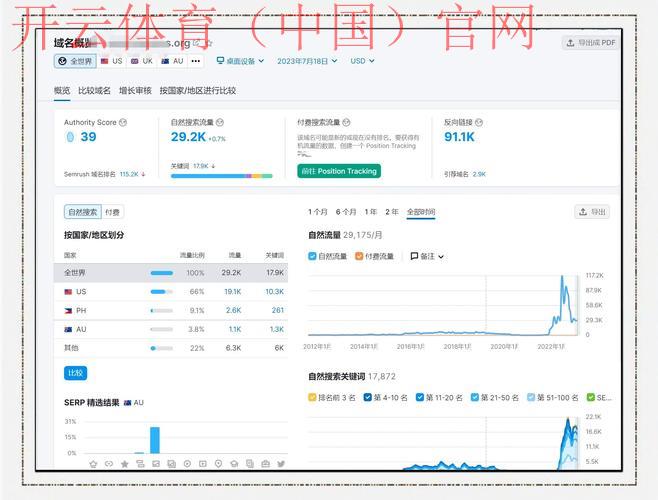
Task: Click the 前往 Position Tracking button
Action: [339, 171]
